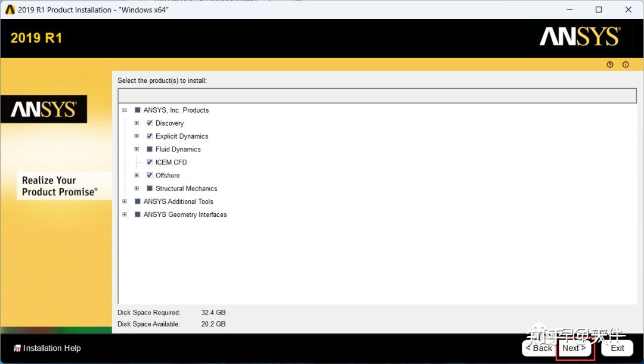Click the Exit button

coord(617,348)
